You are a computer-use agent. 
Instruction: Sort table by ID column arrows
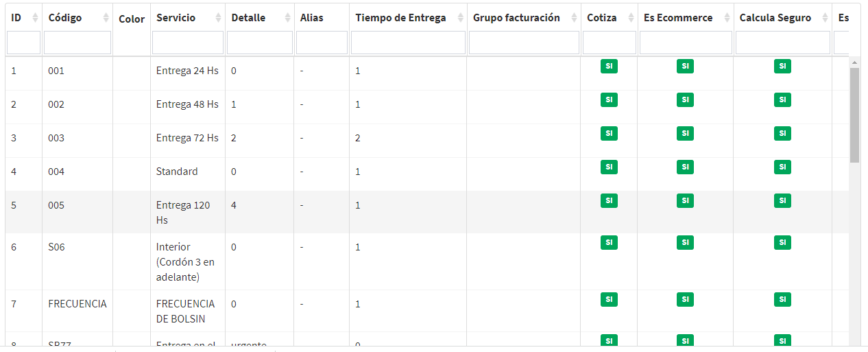[35, 18]
